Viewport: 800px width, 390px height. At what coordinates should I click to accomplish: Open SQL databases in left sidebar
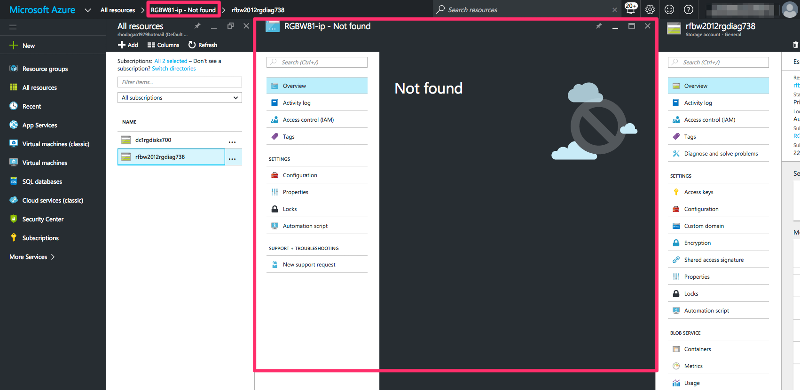pos(36,181)
